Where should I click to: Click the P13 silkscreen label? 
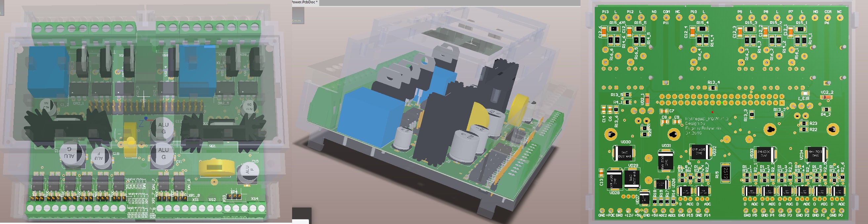click(x=605, y=12)
